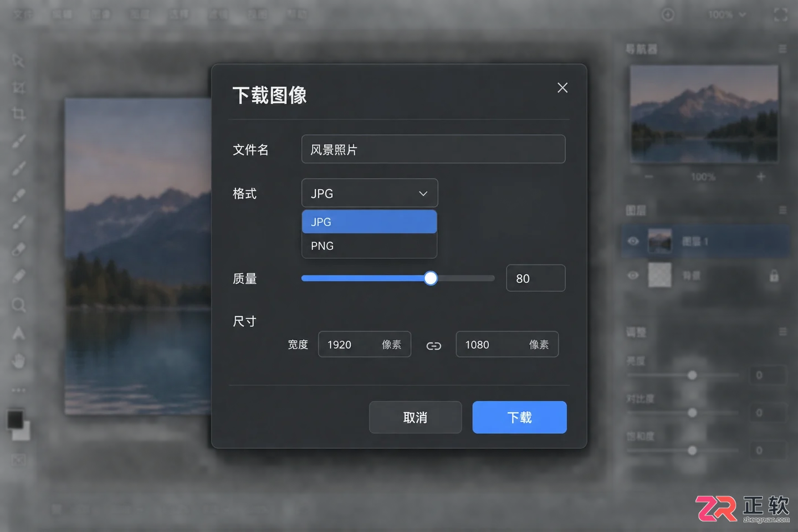Screen dimensions: 798x532
Task: Open the 导航器 navigator panel menu icon
Action: click(782, 49)
